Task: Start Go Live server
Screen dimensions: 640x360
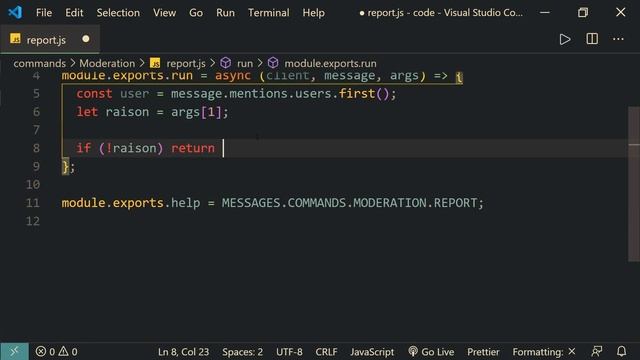Action: tap(431, 351)
